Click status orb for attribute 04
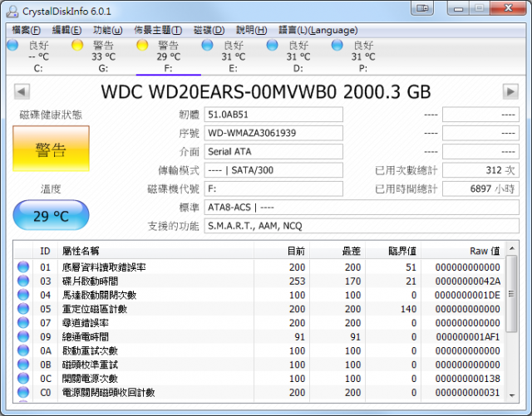The width and height of the screenshot is (532, 416). [23, 295]
